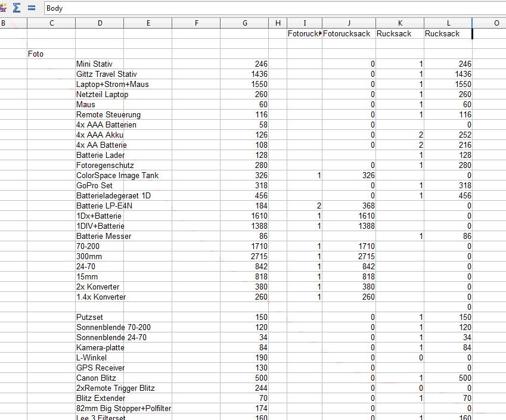This screenshot has height=420, width=506.
Task: Click the Batterie LP-E4N cell
Action: (x=104, y=206)
